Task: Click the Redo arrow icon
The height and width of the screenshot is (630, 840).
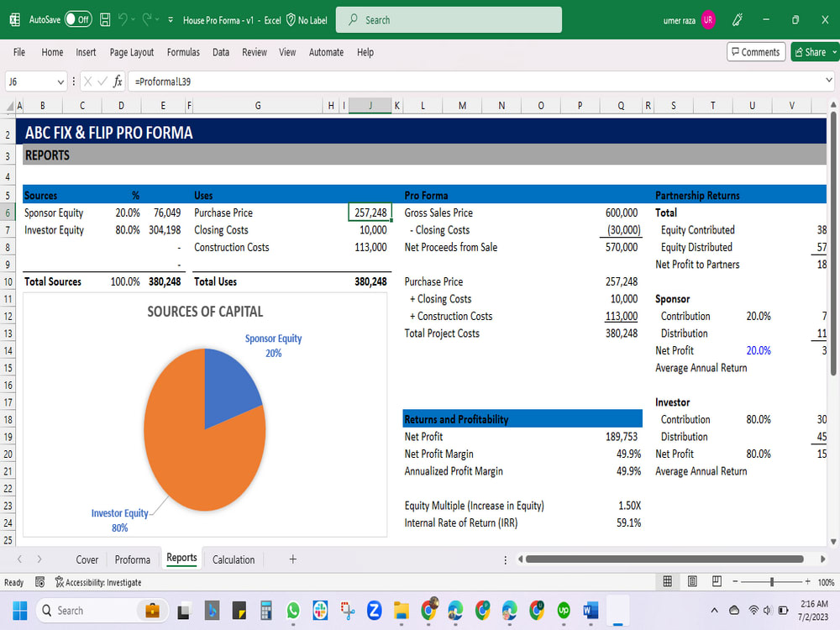Action: (147, 20)
